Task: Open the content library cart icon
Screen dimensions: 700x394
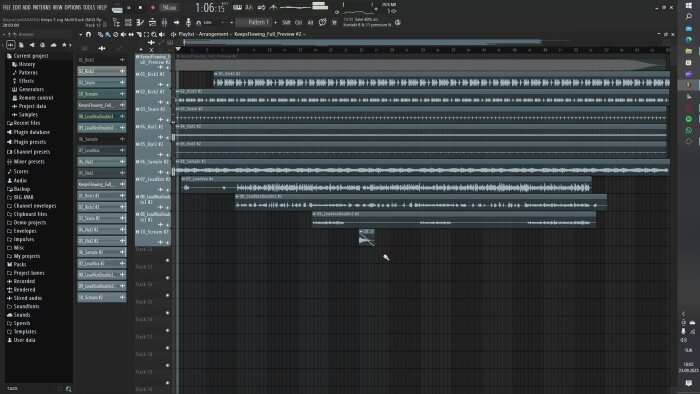Action: point(334,22)
